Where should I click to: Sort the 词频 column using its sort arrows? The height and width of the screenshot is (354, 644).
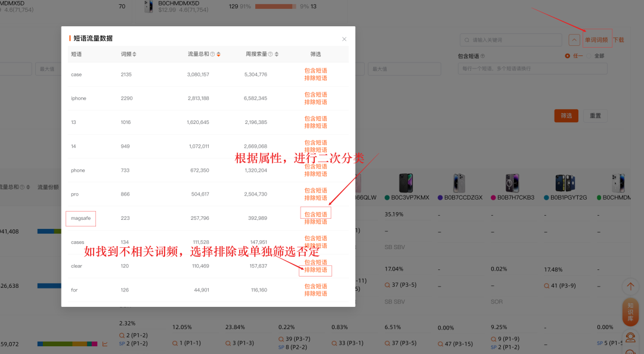tap(135, 53)
